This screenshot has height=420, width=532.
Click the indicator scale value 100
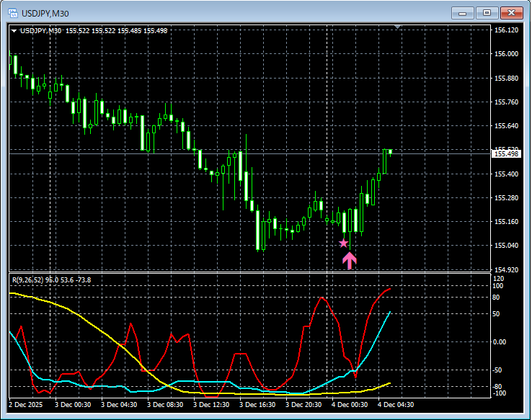point(498,286)
